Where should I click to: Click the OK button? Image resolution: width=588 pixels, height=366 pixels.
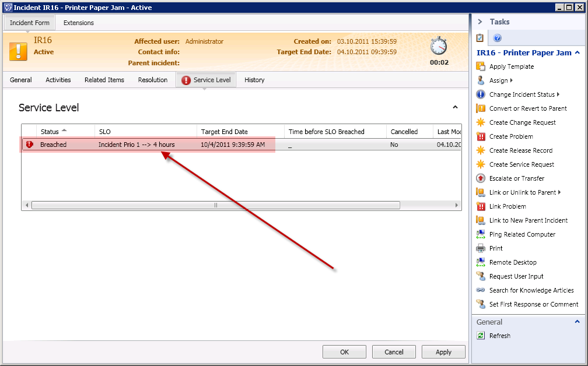(344, 352)
